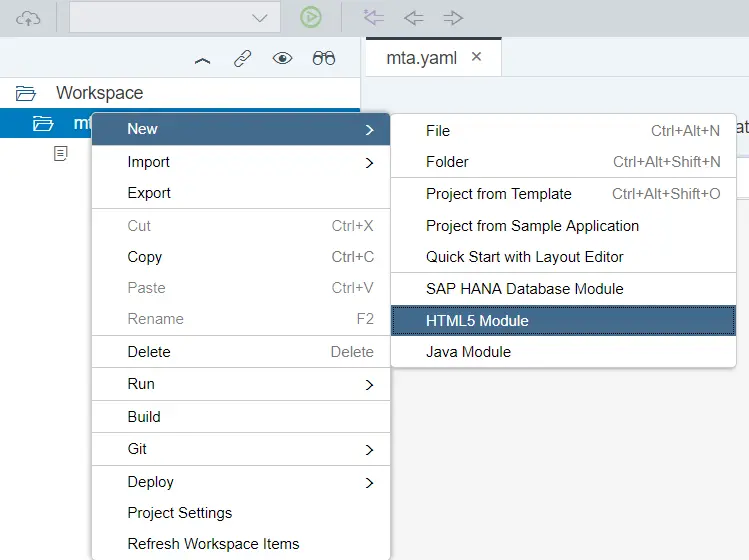Click the document file icon in tree
This screenshot has width=749, height=560.
[61, 153]
